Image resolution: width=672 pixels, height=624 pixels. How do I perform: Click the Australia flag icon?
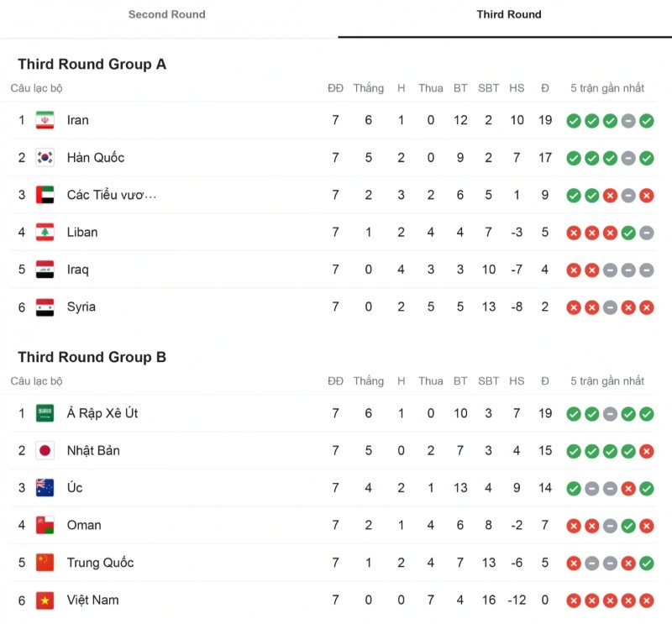point(45,488)
